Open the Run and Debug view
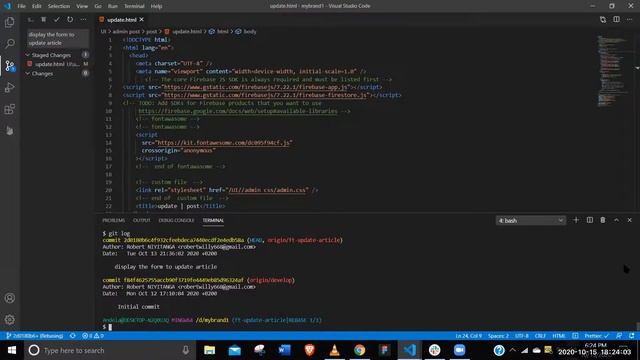Image resolution: width=640 pixels, height=360 pixels. (10, 87)
